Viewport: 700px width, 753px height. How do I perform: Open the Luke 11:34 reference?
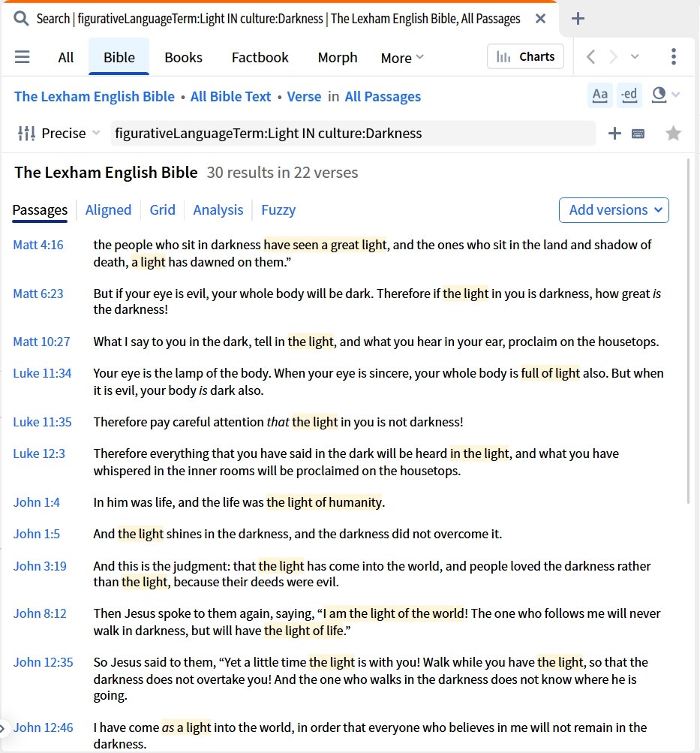(x=42, y=373)
